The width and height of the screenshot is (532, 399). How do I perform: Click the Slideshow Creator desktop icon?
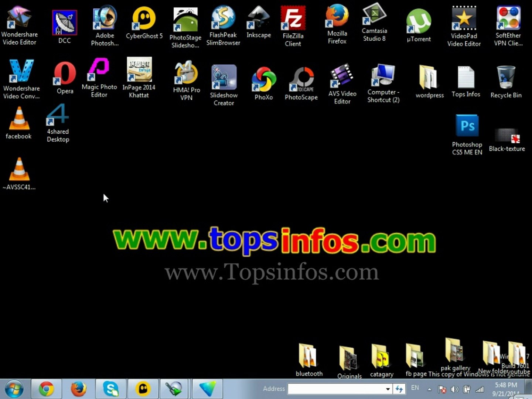click(x=224, y=86)
